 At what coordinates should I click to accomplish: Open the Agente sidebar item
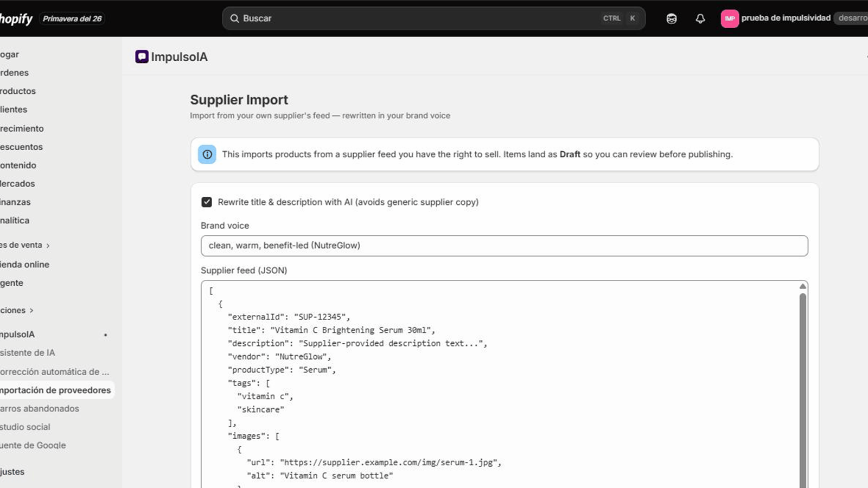pos(11,283)
